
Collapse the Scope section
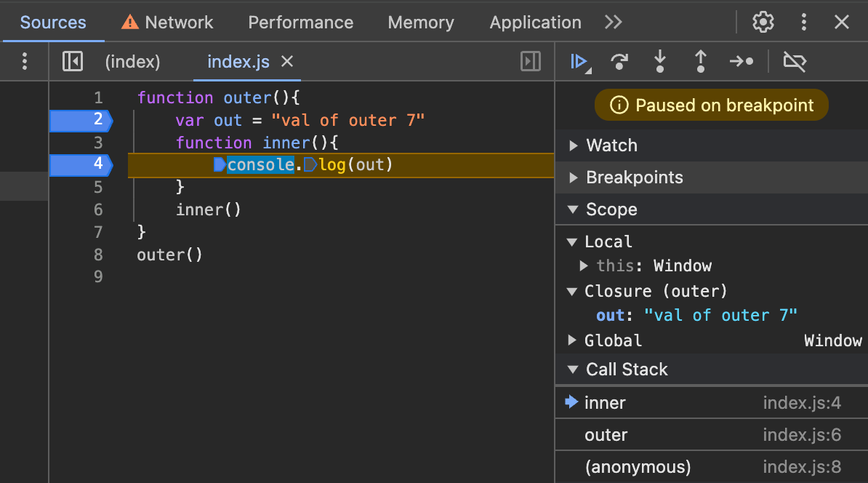pos(574,209)
